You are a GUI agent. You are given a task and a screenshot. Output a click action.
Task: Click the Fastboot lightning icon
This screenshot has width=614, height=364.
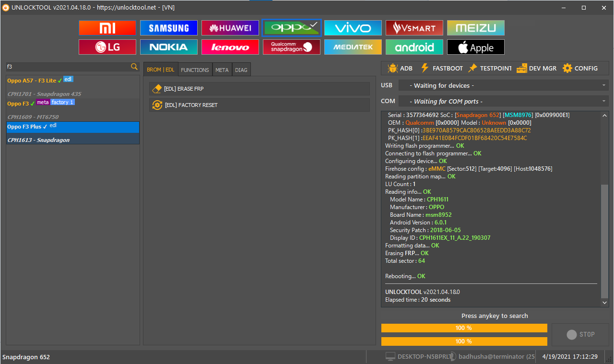coord(425,68)
